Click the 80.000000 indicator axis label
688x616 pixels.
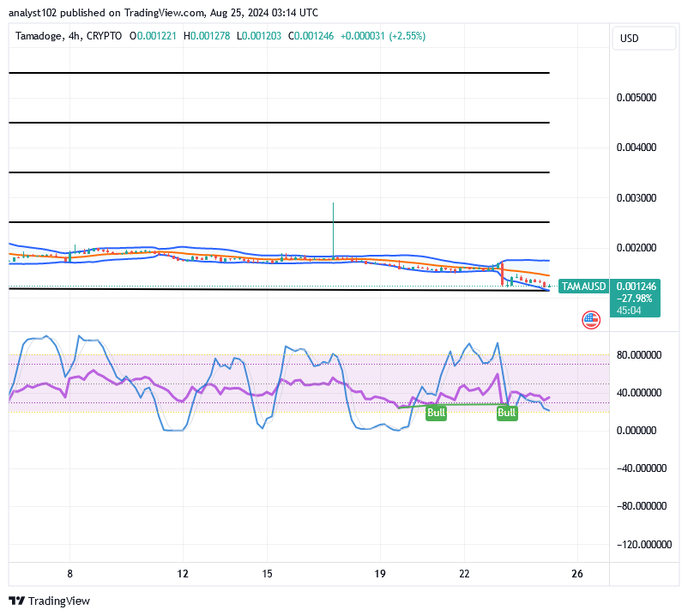639,355
